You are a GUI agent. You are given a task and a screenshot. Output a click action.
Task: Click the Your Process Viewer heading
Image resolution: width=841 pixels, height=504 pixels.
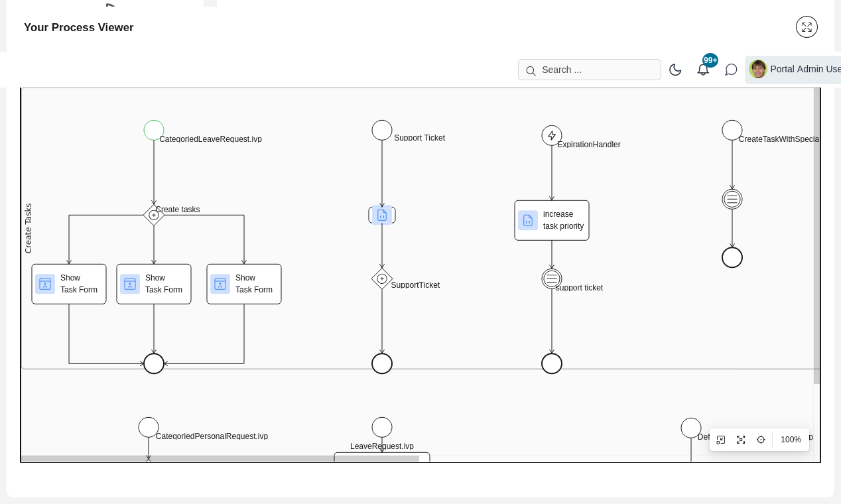click(x=79, y=27)
